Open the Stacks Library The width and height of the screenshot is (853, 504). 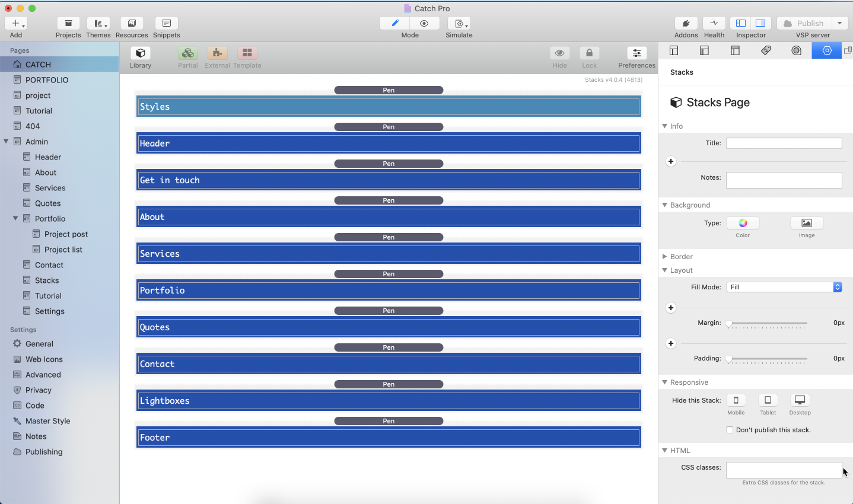click(141, 54)
